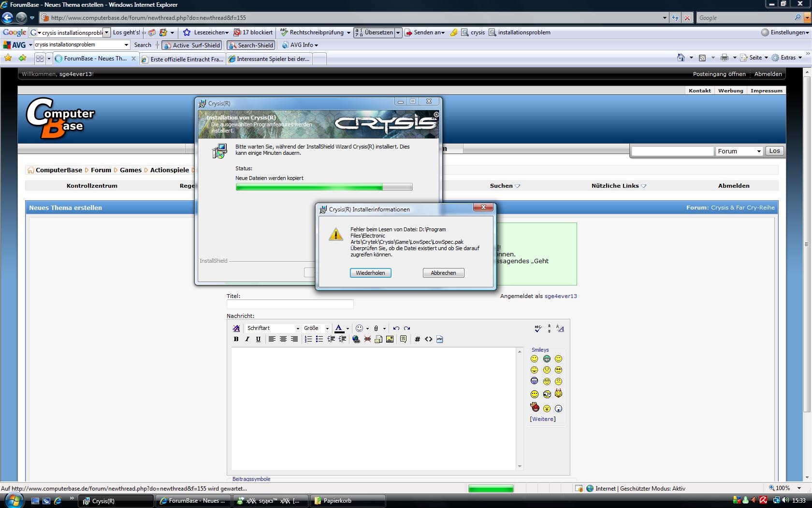Click the IE print icon
The width and height of the screenshot is (812, 508).
tap(724, 58)
